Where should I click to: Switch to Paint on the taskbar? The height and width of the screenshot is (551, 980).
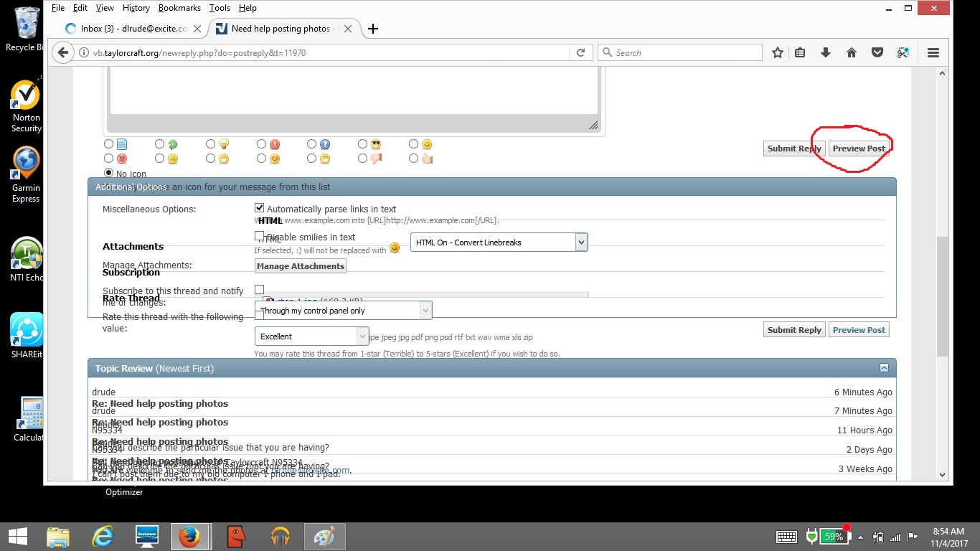pyautogui.click(x=325, y=537)
